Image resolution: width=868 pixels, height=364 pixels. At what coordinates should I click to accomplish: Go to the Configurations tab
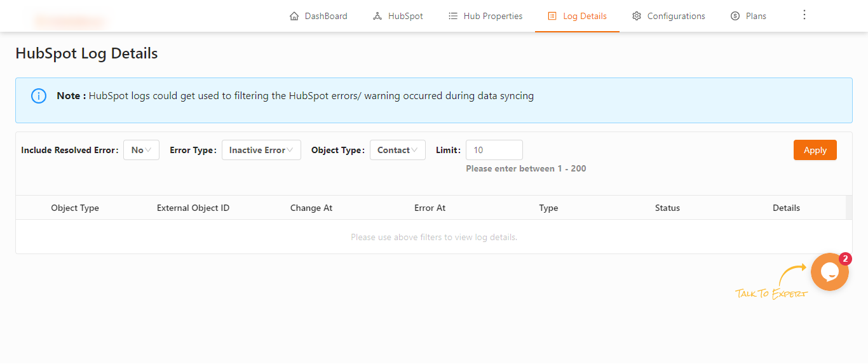click(x=668, y=16)
